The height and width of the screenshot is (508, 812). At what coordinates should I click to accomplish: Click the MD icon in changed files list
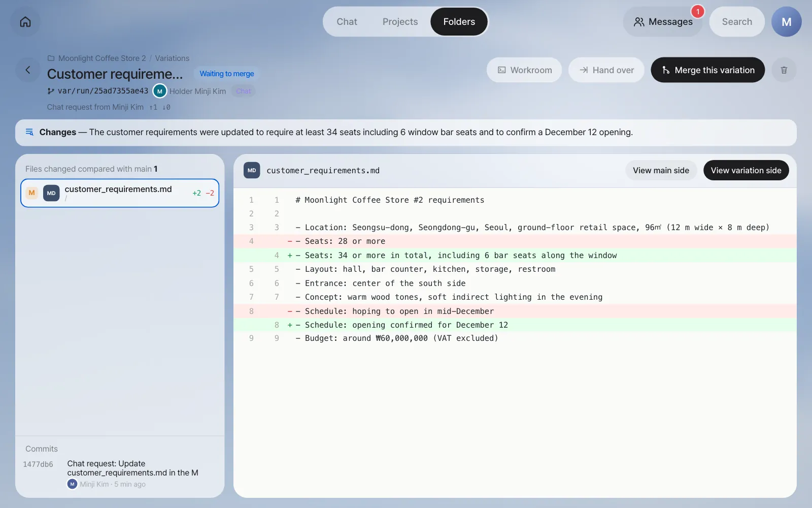click(51, 193)
